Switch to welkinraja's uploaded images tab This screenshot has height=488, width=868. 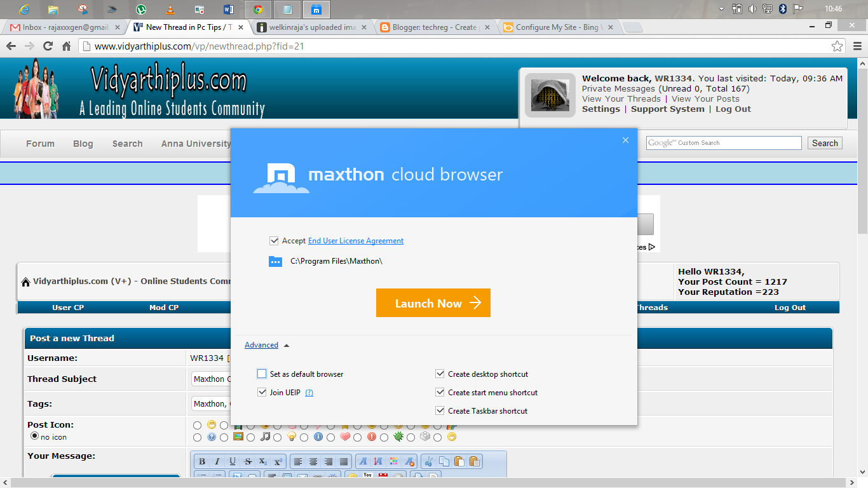click(312, 27)
